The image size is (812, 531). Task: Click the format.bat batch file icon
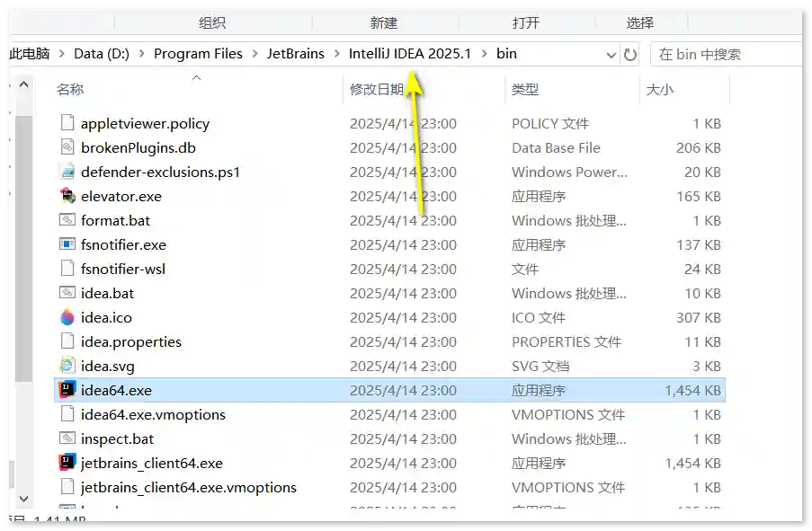coord(67,220)
